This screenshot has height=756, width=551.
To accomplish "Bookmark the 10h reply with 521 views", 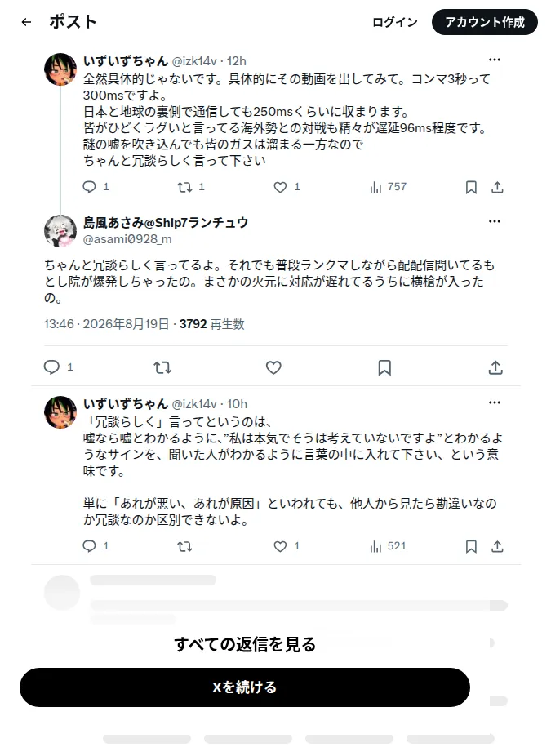I will 471,546.
